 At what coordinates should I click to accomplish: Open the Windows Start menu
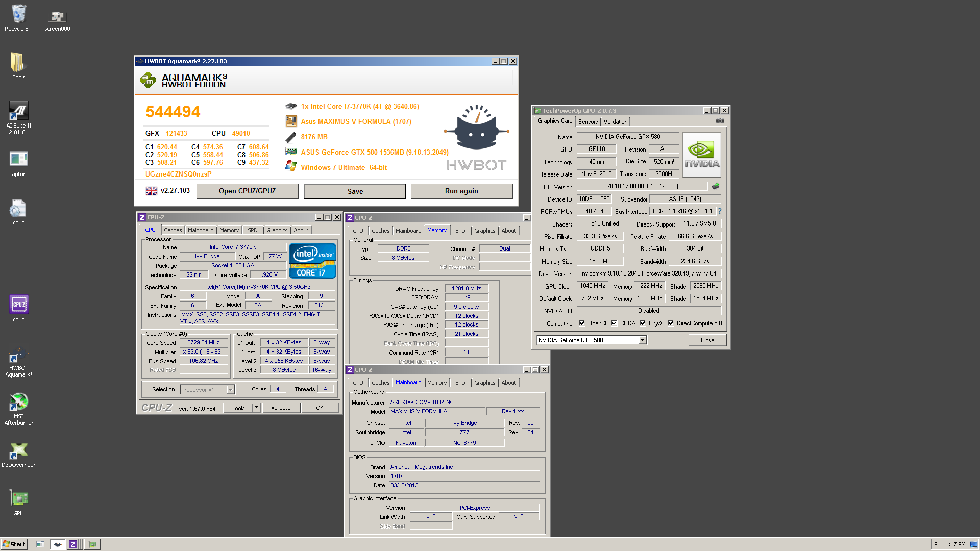pyautogui.click(x=14, y=544)
